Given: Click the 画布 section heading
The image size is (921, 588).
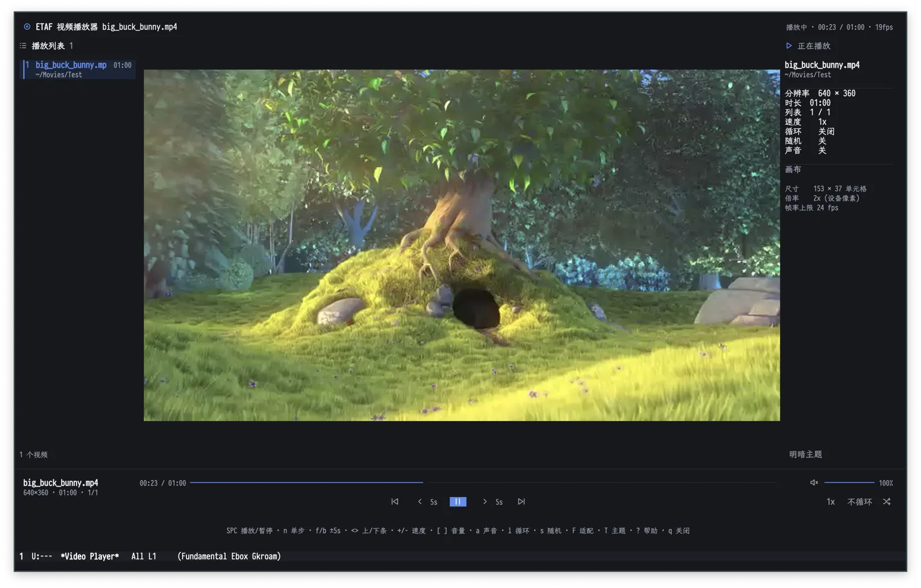Looking at the screenshot, I should click(x=793, y=170).
